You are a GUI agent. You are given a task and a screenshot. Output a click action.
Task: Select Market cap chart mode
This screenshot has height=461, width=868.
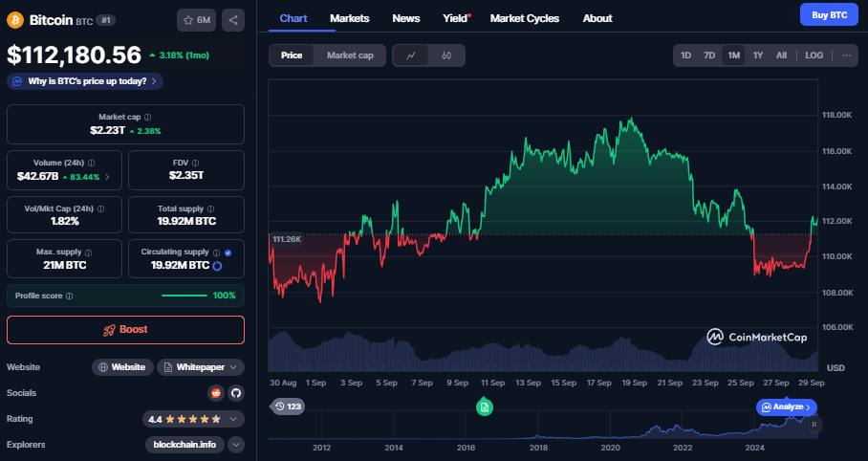click(350, 55)
